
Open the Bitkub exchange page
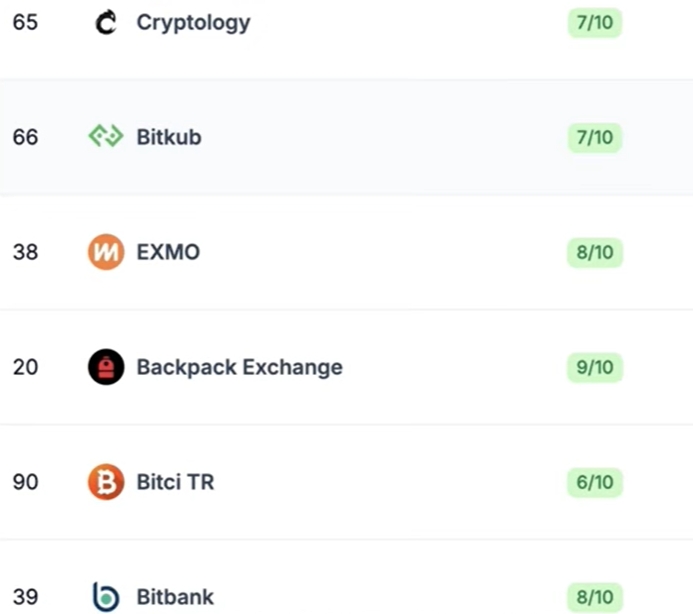(169, 137)
